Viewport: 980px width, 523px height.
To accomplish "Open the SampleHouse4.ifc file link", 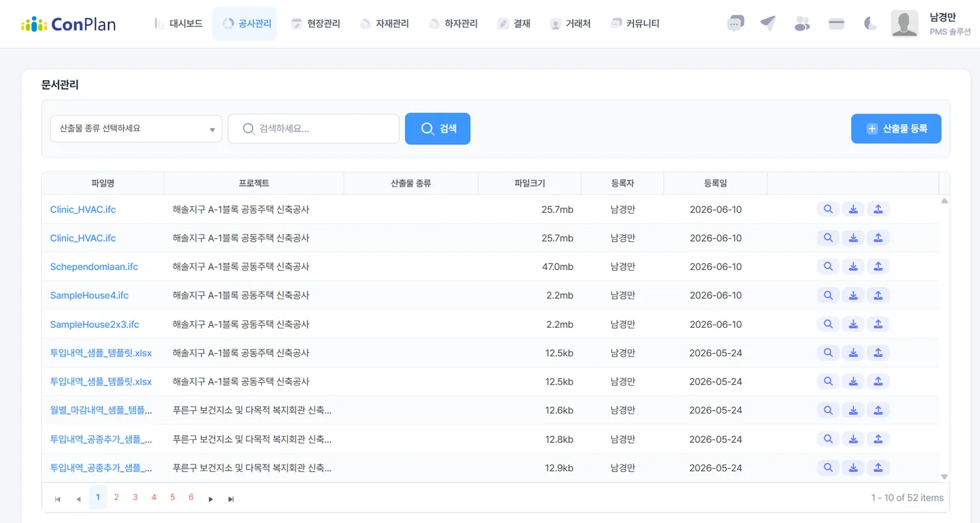I will tap(89, 295).
